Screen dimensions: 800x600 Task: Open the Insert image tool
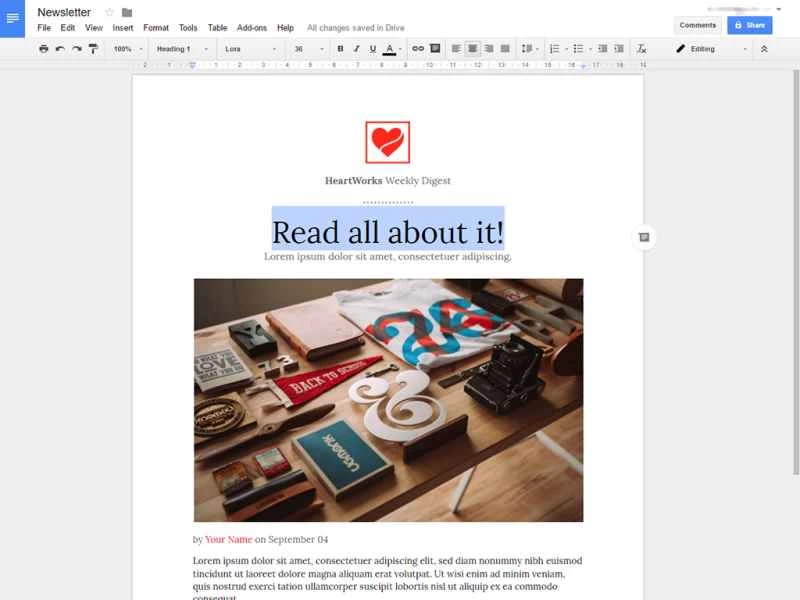pyautogui.click(x=436, y=47)
